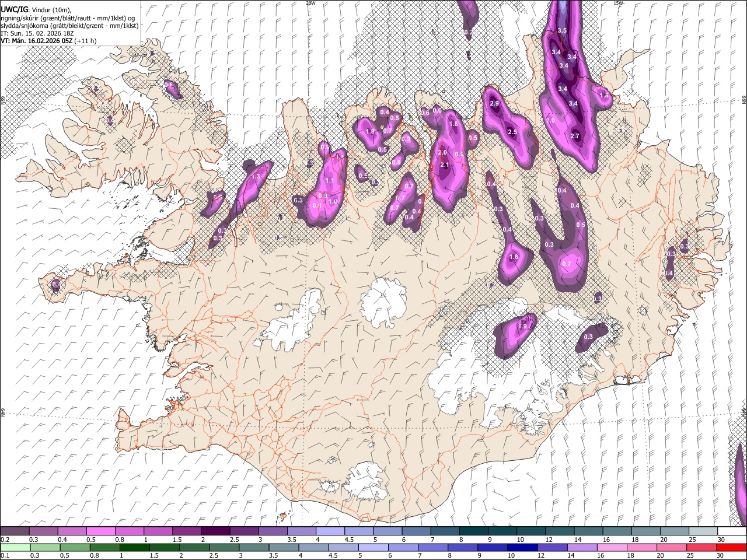
Task: Select the rigning/skúrir legend description line
Action: pyautogui.click(x=68, y=18)
